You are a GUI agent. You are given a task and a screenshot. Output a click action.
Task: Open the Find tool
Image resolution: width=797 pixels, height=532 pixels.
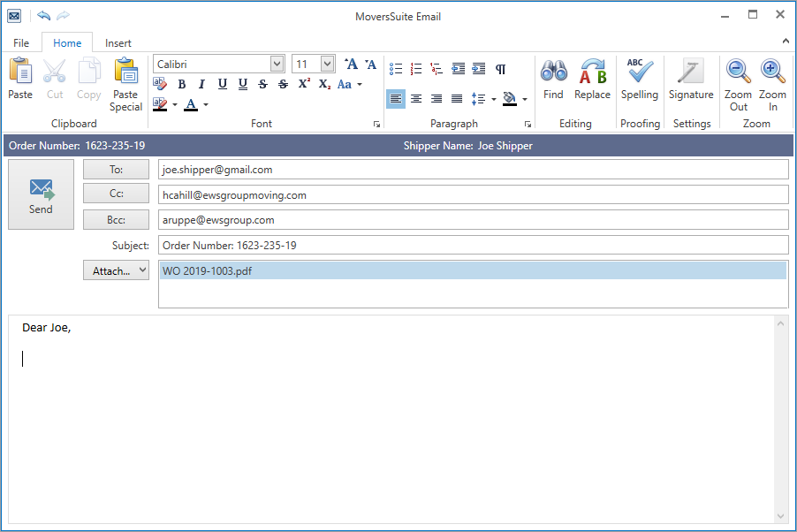(x=553, y=80)
